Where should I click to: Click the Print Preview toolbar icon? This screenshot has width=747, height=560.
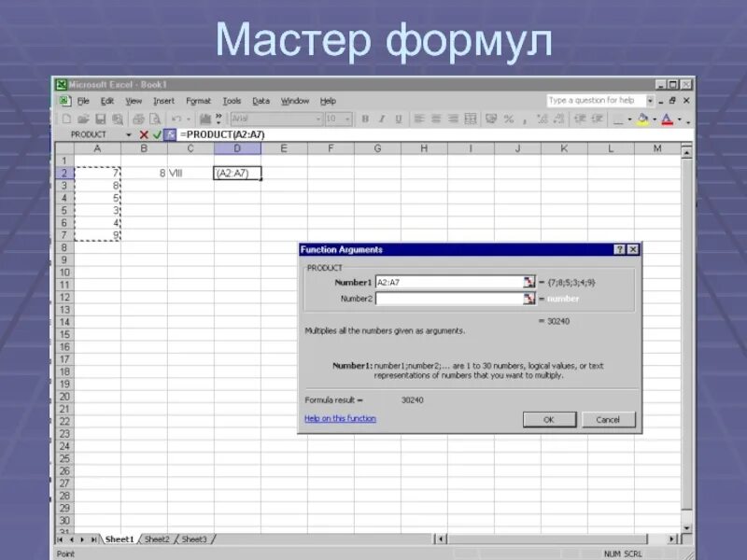(155, 119)
